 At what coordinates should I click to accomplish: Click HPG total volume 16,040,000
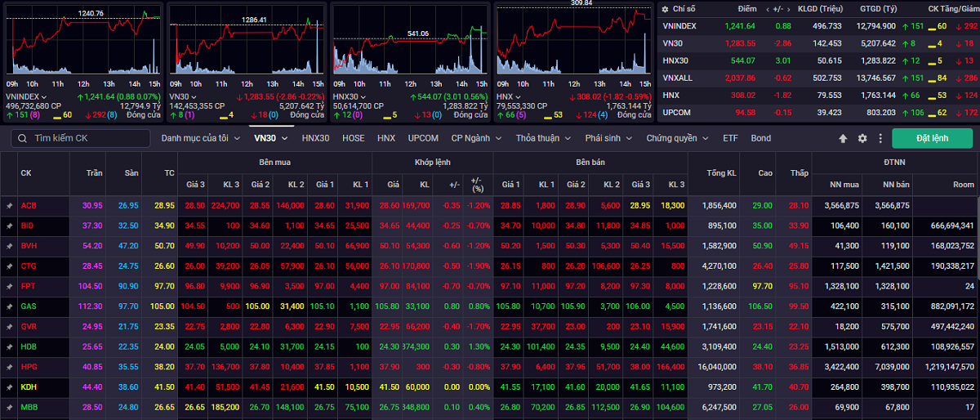coord(718,366)
